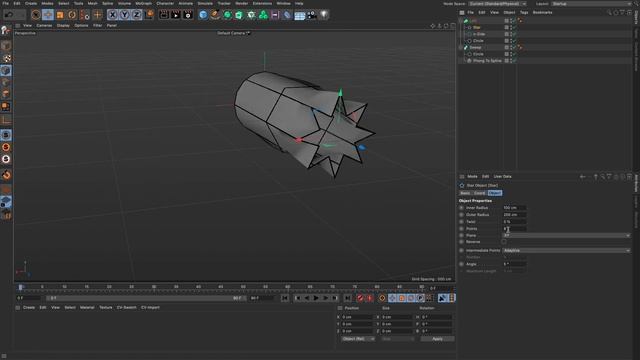This screenshot has width=640, height=360.
Task: Click the Play Forwards button
Action: [x=316, y=298]
